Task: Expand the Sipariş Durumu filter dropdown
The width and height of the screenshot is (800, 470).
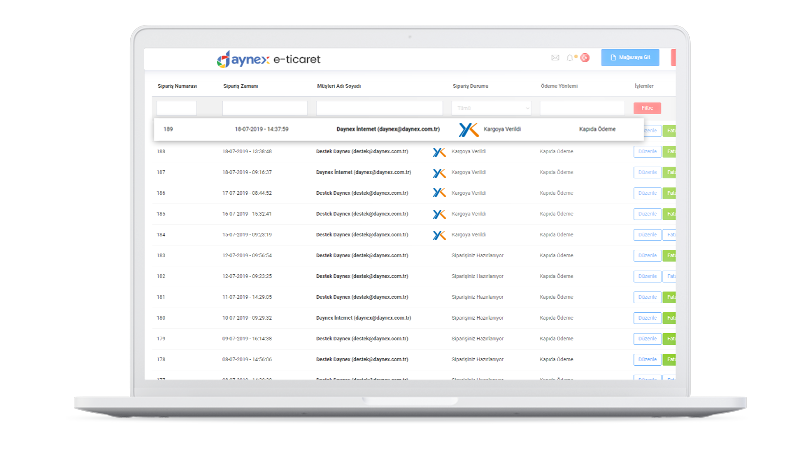Action: coord(491,108)
